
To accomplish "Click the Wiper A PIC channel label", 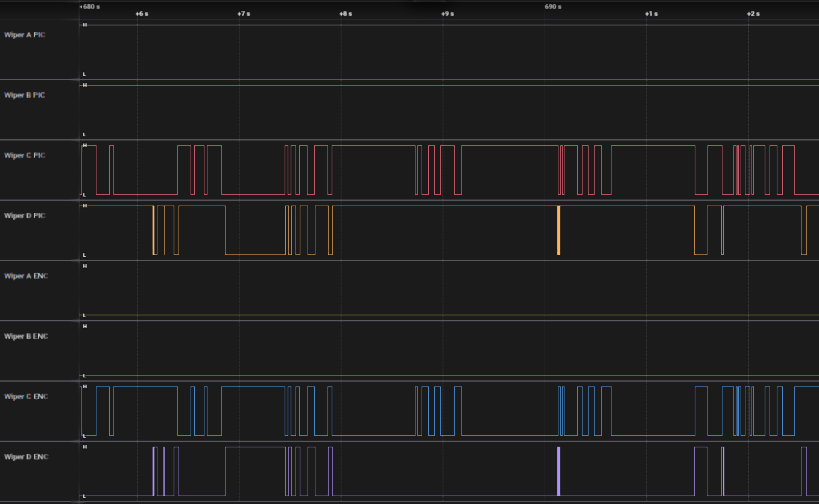I will 25,35.
